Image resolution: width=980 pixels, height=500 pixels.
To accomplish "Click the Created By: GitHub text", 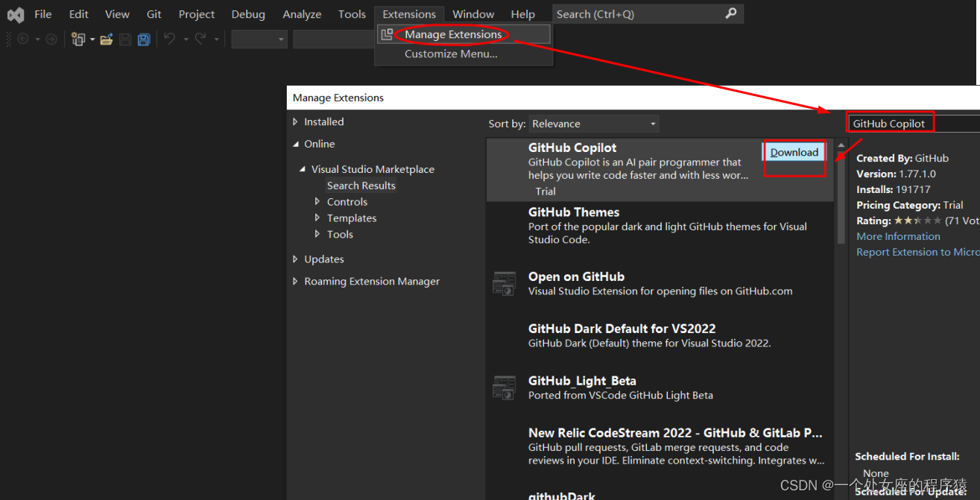I will (x=902, y=158).
